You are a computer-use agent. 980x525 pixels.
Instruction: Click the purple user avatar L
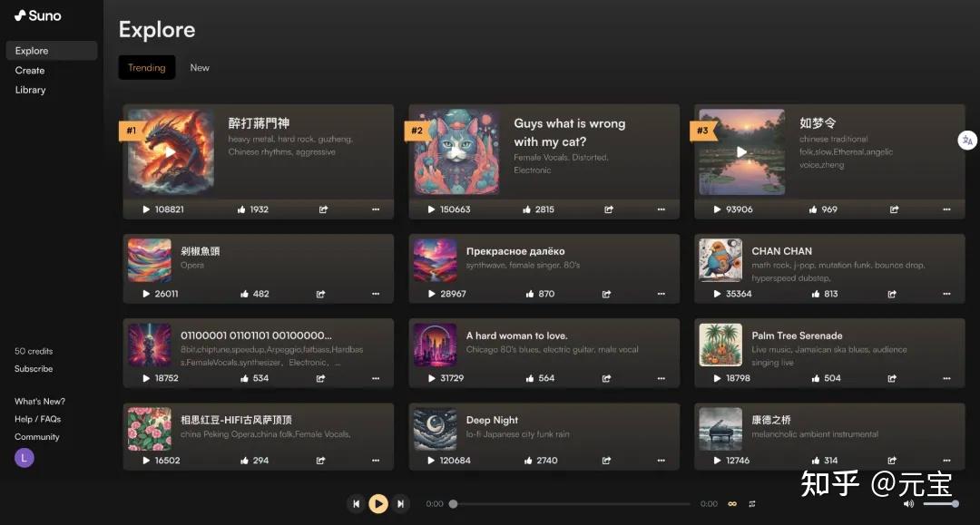pos(24,458)
